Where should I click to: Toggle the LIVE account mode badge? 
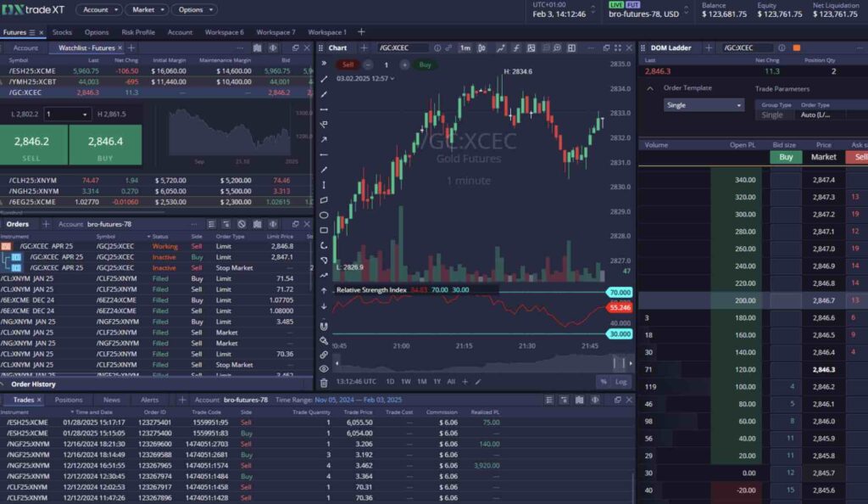(616, 5)
